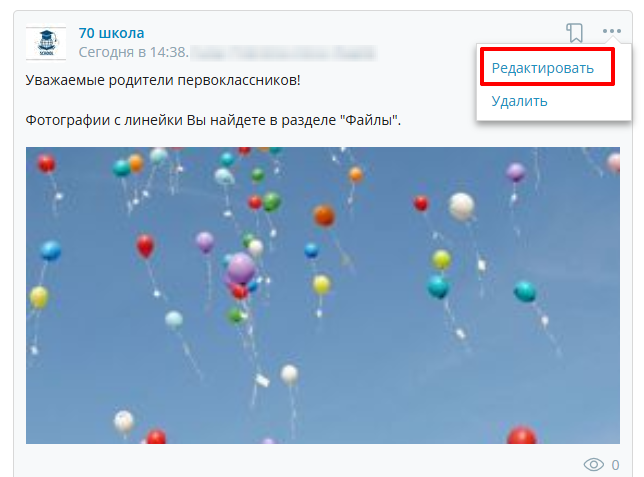Click the Сегодня в 14:38 timestamp
Screen dimensions: 644x477
coord(133,52)
